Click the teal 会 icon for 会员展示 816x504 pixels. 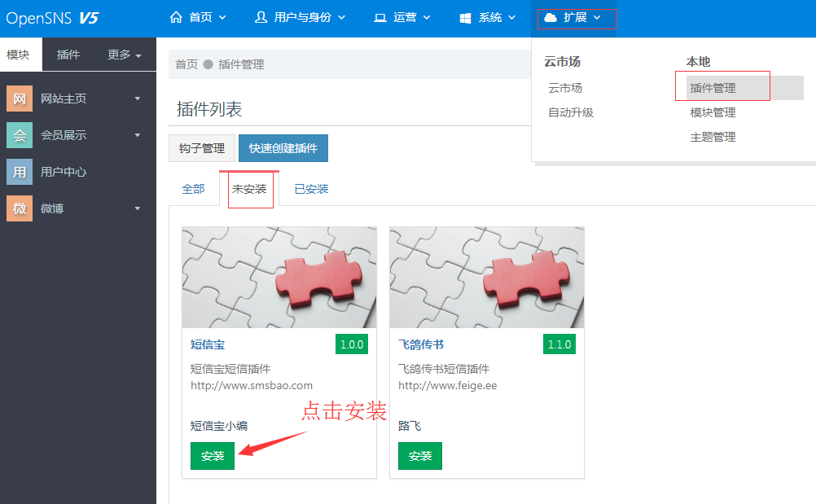[20, 135]
